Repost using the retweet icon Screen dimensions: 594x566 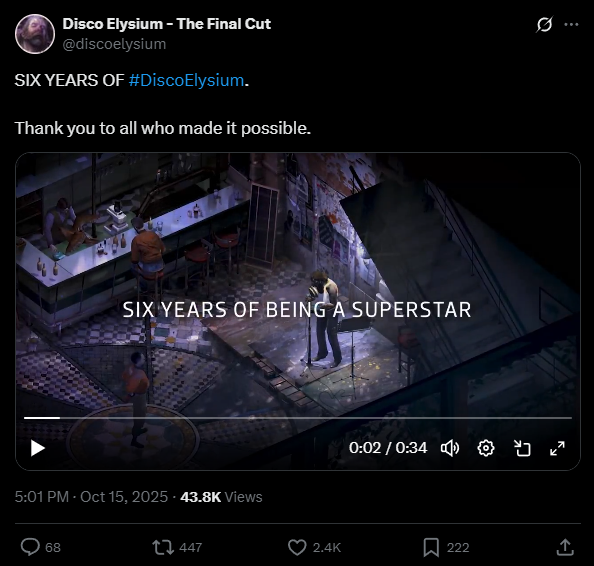163,547
